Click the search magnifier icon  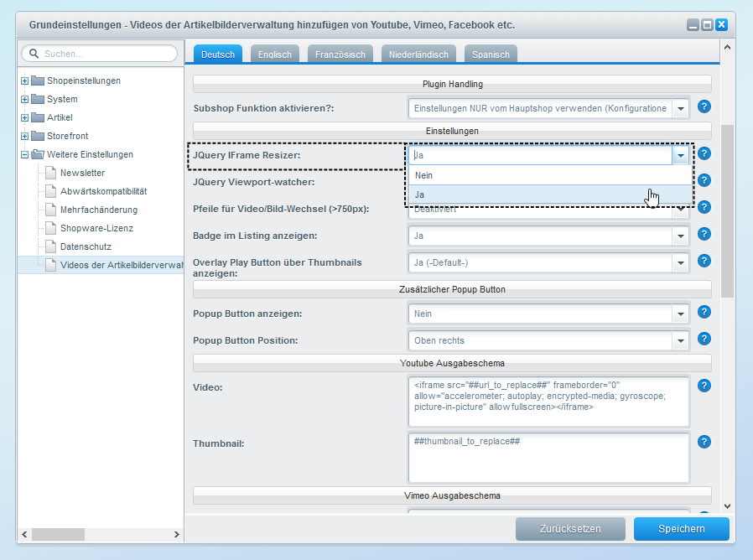(x=34, y=54)
